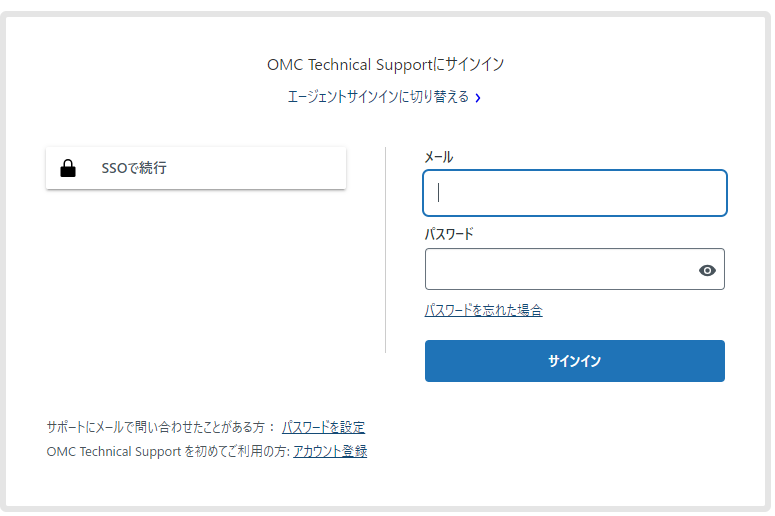Screen dimensions: 775x516
Task: Click the lock icon beside SSO
Action: [68, 168]
